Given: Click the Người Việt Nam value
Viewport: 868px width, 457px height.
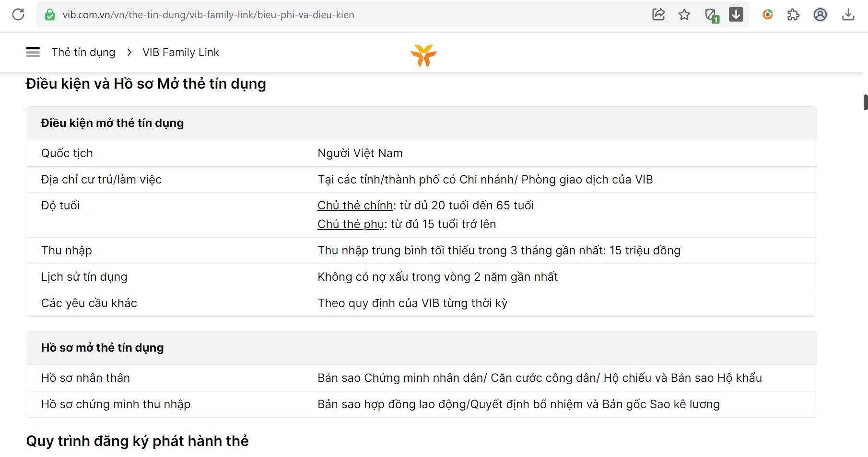Looking at the screenshot, I should click(360, 153).
